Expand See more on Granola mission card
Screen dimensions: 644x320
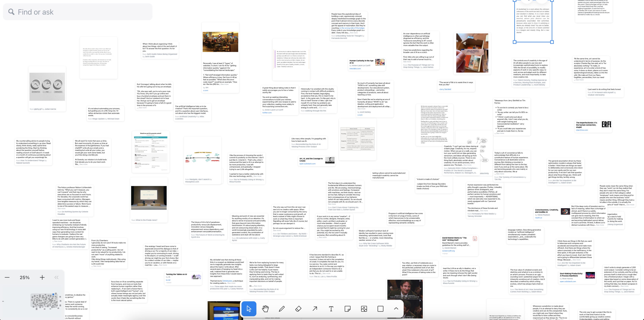(84, 164)
